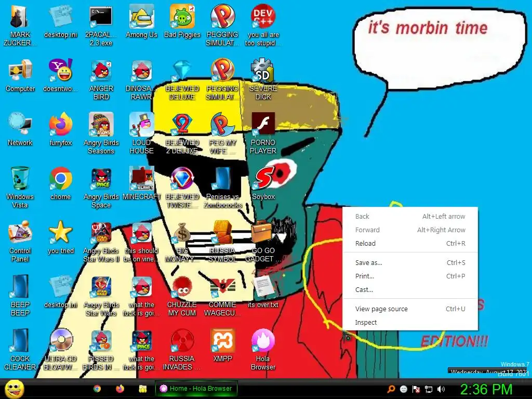
Task: Launch Chrome from the taskbar
Action: pyautogui.click(x=97, y=389)
